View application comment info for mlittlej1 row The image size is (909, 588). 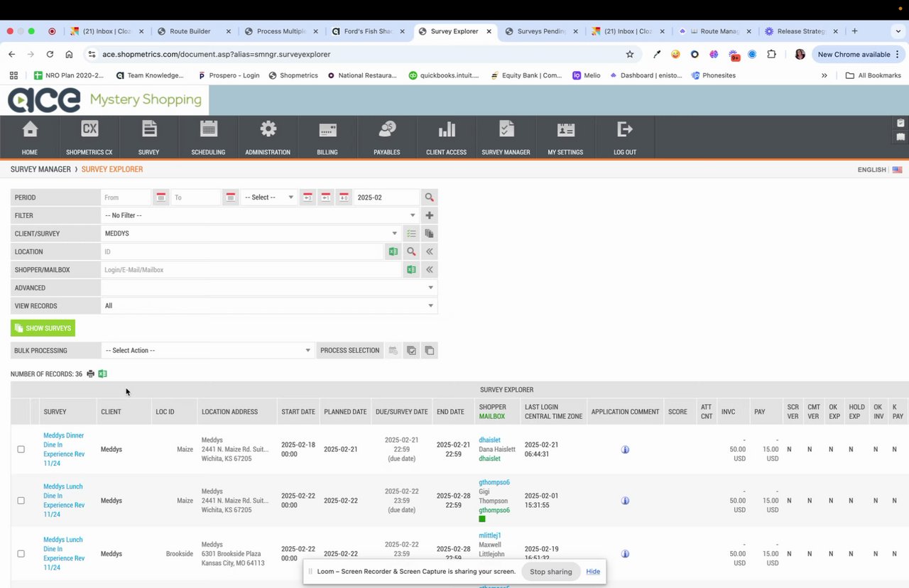(x=625, y=554)
